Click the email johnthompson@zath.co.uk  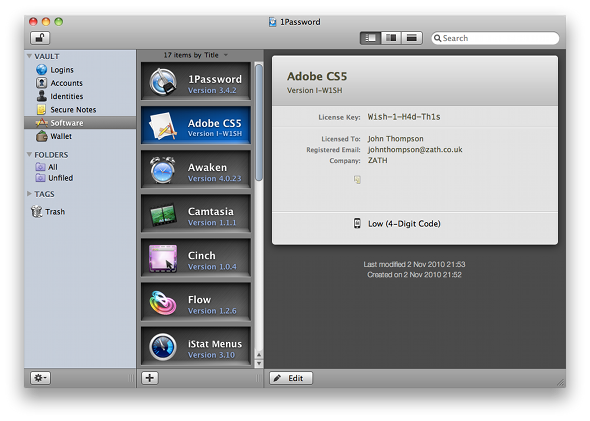[415, 150]
